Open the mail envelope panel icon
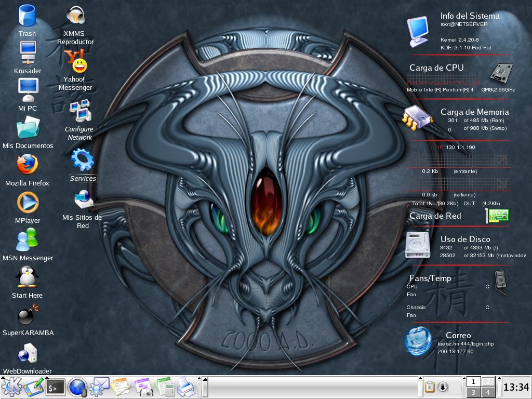The width and height of the screenshot is (532, 399). pyautogui.click(x=99, y=388)
